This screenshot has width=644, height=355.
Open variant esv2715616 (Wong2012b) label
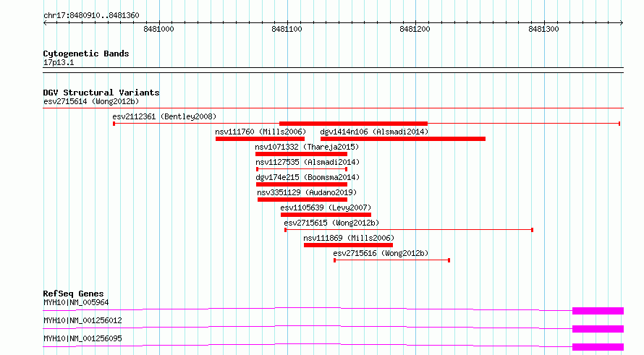(x=381, y=253)
